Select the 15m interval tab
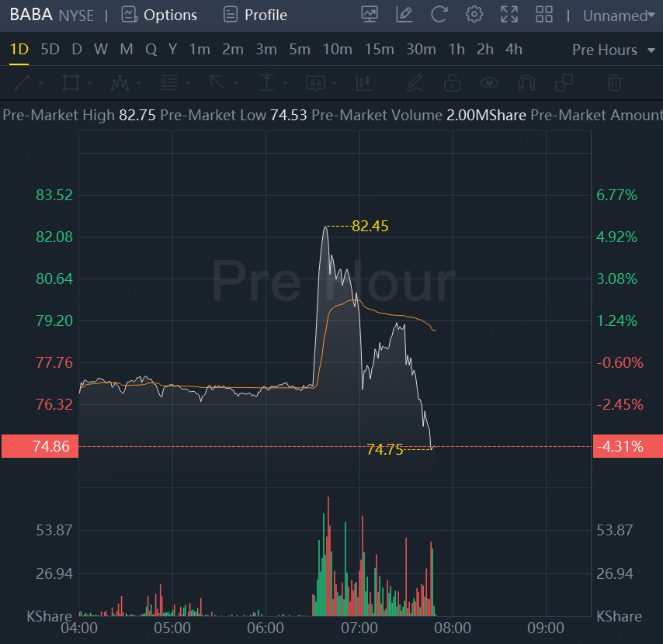The height and width of the screenshot is (644, 663). 379,50
